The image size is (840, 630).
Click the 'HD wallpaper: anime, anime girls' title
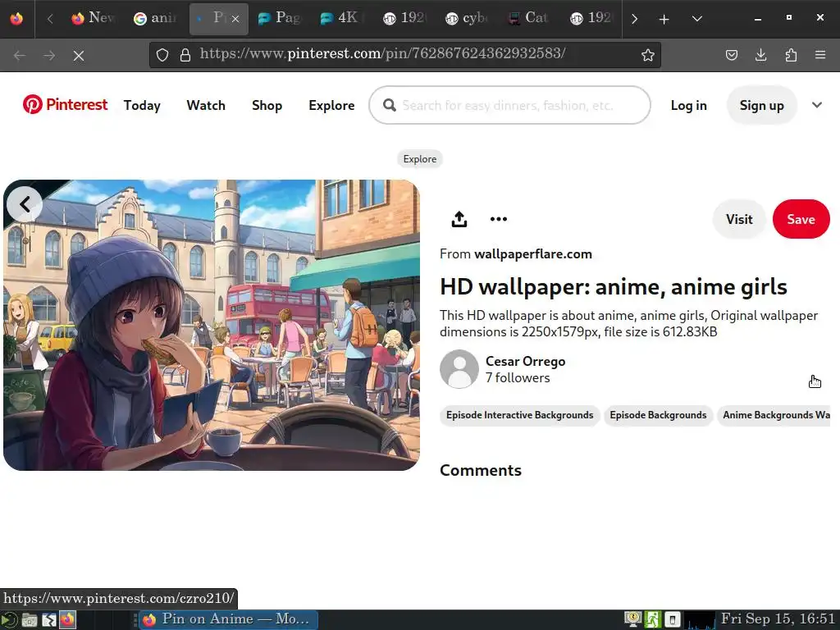click(614, 287)
